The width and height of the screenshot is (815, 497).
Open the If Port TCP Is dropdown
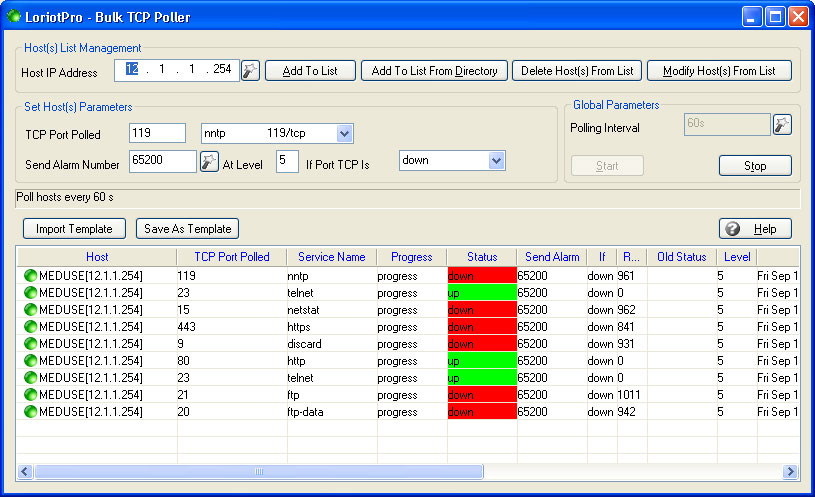click(x=496, y=161)
